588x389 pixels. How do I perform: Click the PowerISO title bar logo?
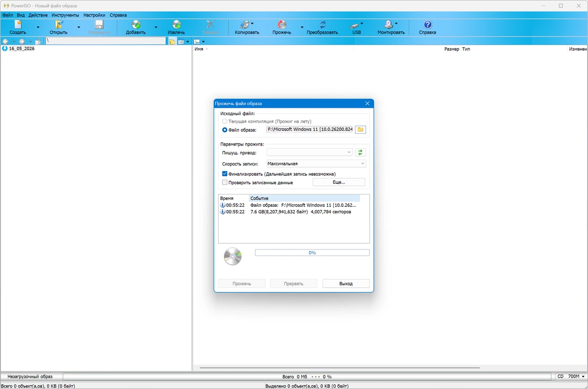click(6, 6)
